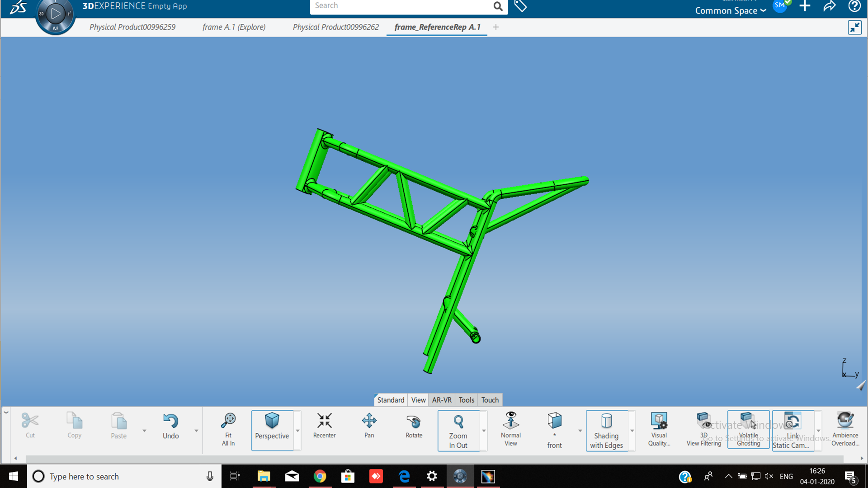868x488 pixels.
Task: Click the Dassault Systemes logo
Action: click(x=18, y=7)
